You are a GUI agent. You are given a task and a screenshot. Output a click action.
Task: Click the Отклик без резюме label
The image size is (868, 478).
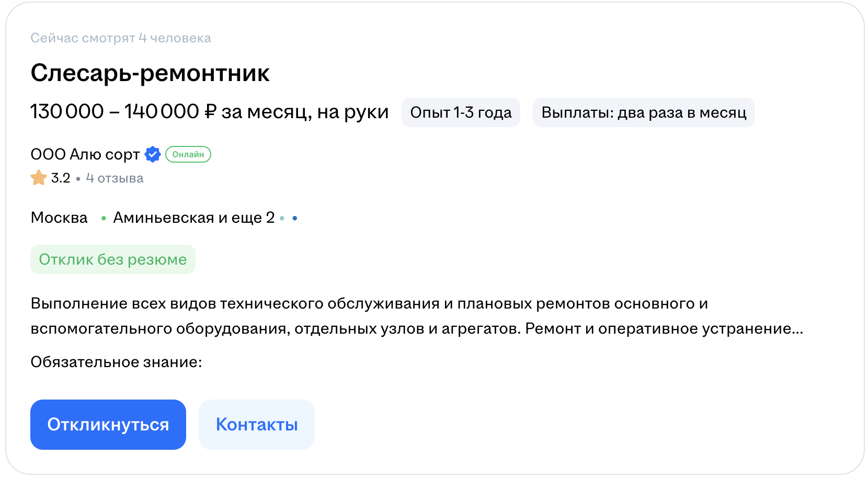(112, 259)
